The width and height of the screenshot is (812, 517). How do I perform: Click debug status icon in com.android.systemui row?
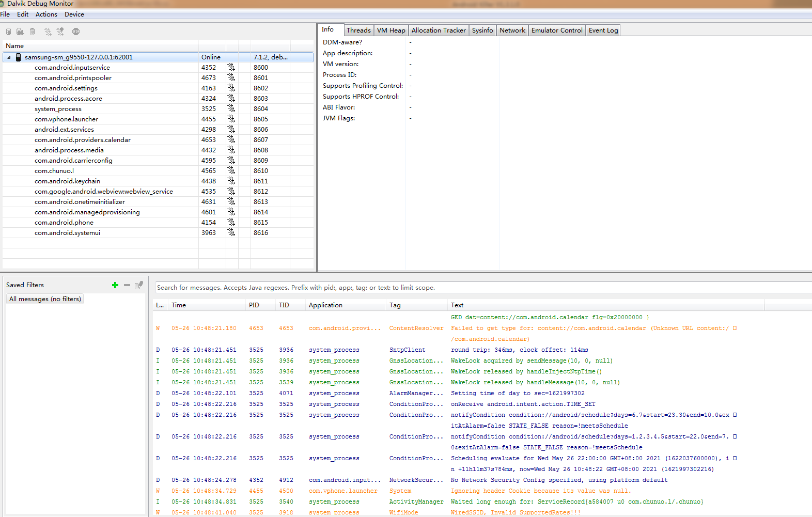coord(231,232)
